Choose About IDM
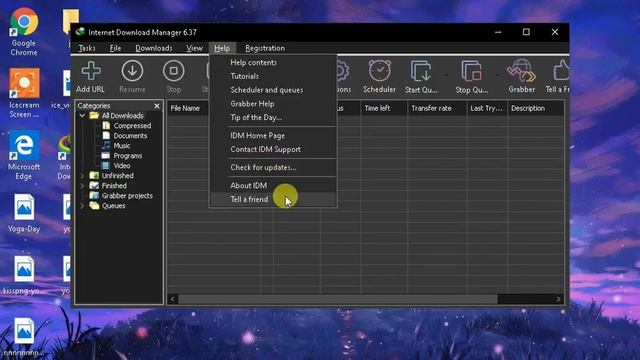 273,185
